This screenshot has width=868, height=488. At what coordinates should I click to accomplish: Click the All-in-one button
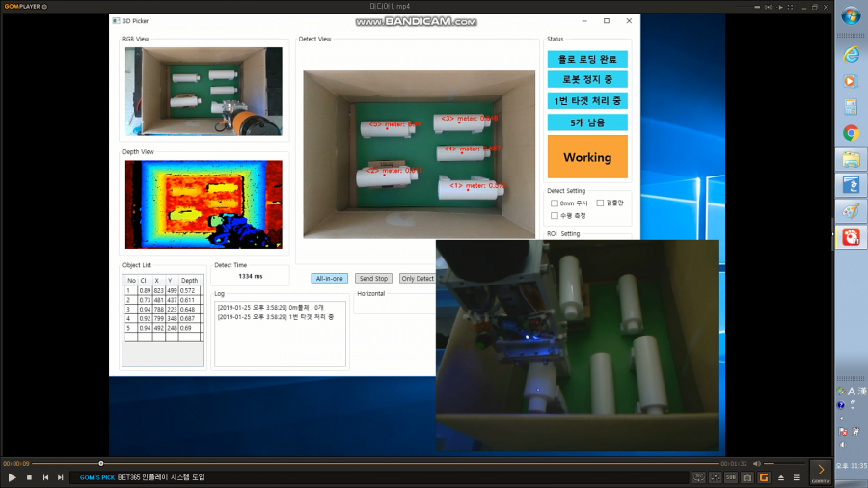click(330, 279)
